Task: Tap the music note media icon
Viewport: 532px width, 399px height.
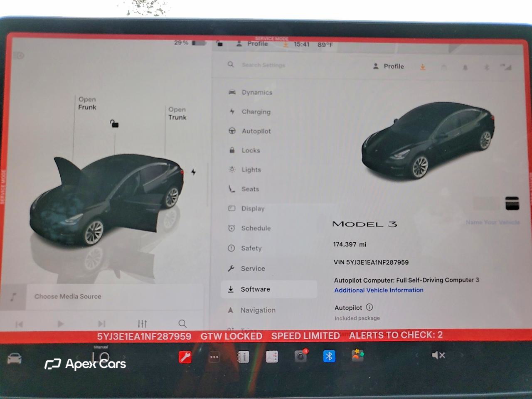Action: pyautogui.click(x=13, y=297)
